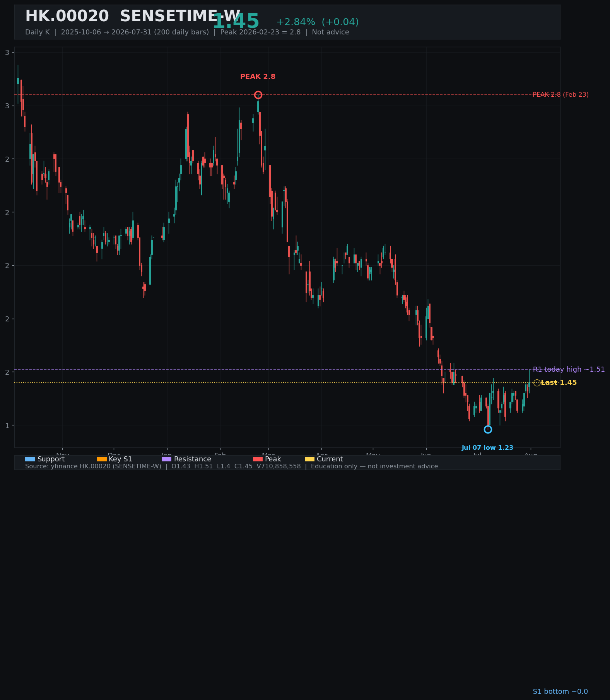Click the +2.84% (+0.04) change value
This screenshot has width=610, height=700.
pyautogui.click(x=318, y=22)
